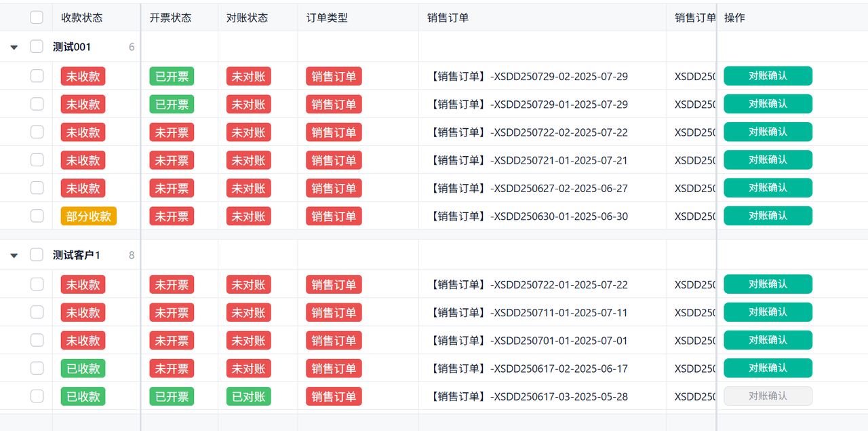Click order text 【销售订单】-XSDD250729-01-2025-07-29
Viewport: 868px width, 431px height.
click(528, 104)
